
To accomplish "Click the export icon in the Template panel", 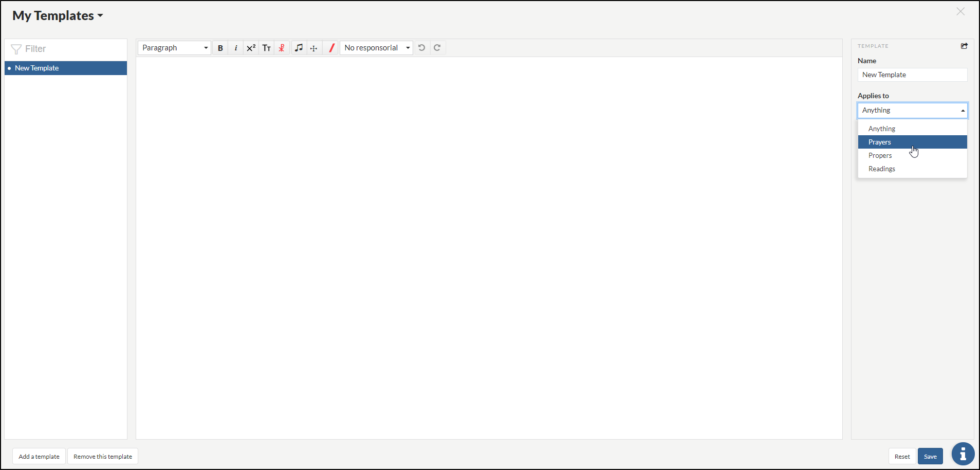I will pos(964,46).
